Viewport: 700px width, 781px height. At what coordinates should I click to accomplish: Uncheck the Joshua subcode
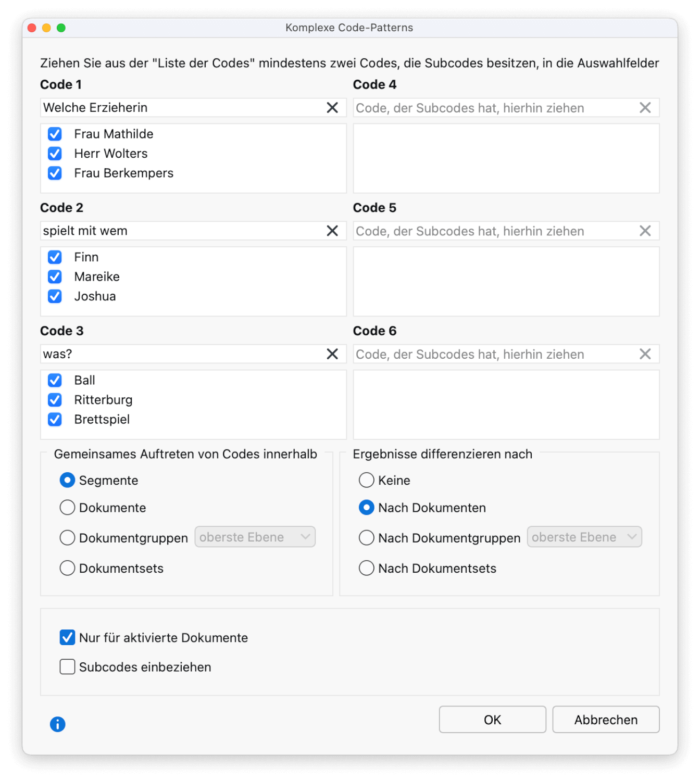click(55, 296)
